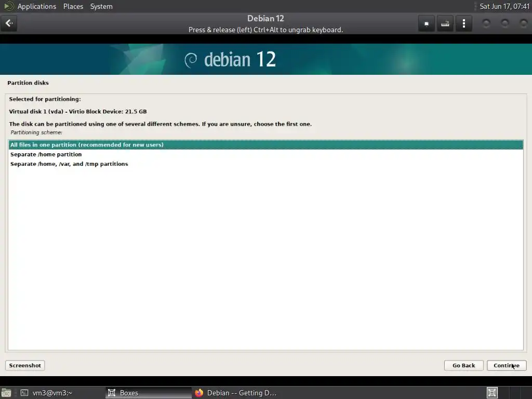Select All files in one partition option
The width and height of the screenshot is (532, 399).
coord(265,145)
